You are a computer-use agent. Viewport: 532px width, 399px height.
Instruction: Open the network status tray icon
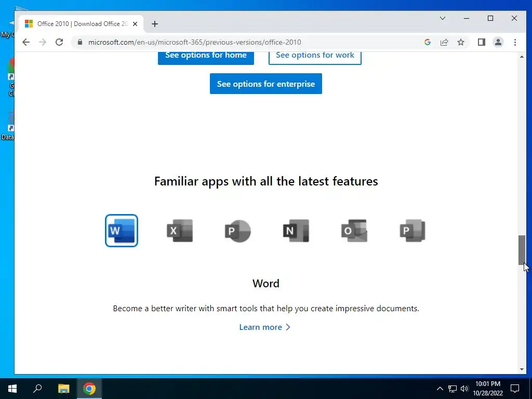coord(453,389)
